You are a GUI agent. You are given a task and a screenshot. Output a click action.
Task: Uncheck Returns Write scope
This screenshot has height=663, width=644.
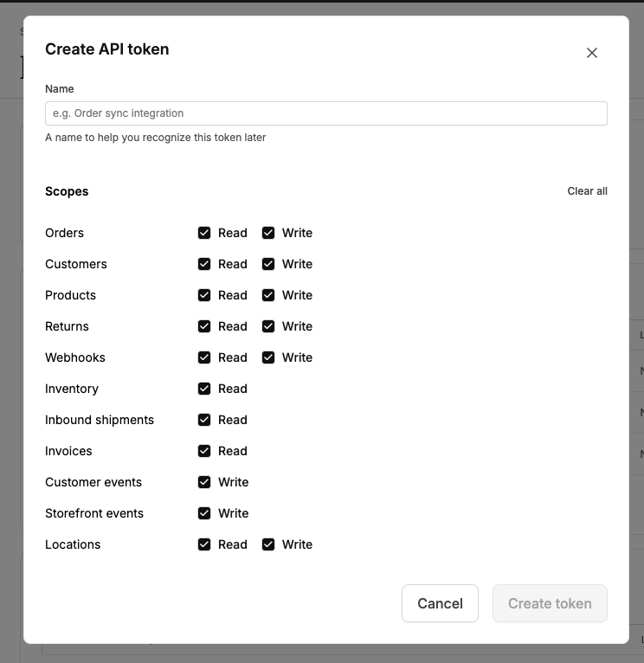(x=268, y=326)
